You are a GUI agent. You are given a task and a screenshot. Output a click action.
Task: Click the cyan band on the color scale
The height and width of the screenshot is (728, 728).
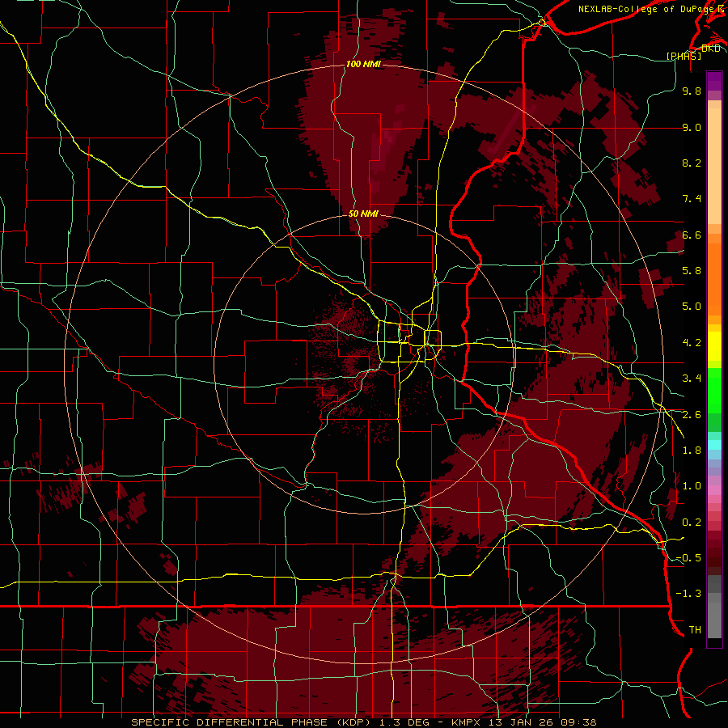pos(714,444)
